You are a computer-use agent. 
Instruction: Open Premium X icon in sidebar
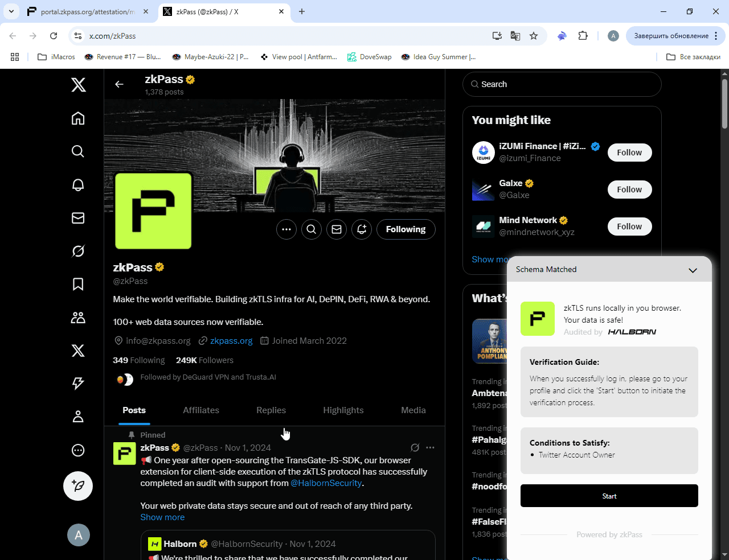pos(78,351)
